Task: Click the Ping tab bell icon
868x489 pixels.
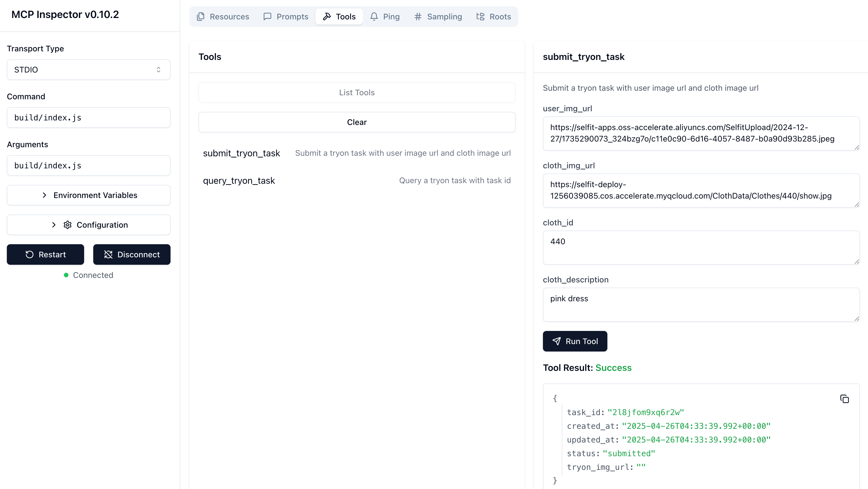Action: click(374, 17)
